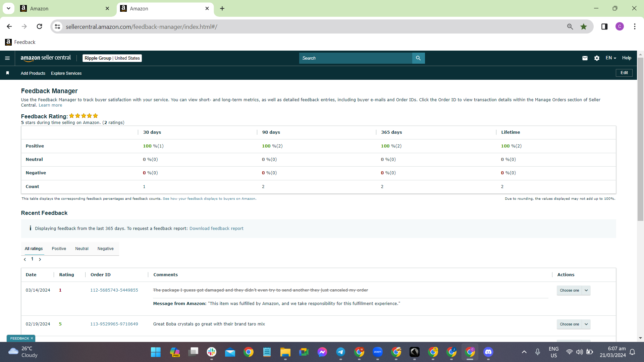Click page number 1 in pagination
Screen dimensions: 644x362
(32, 259)
